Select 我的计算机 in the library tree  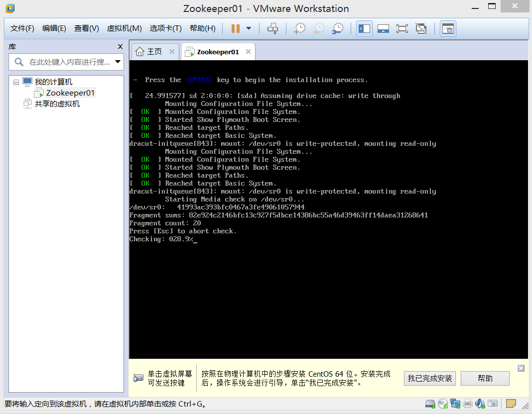(53, 82)
